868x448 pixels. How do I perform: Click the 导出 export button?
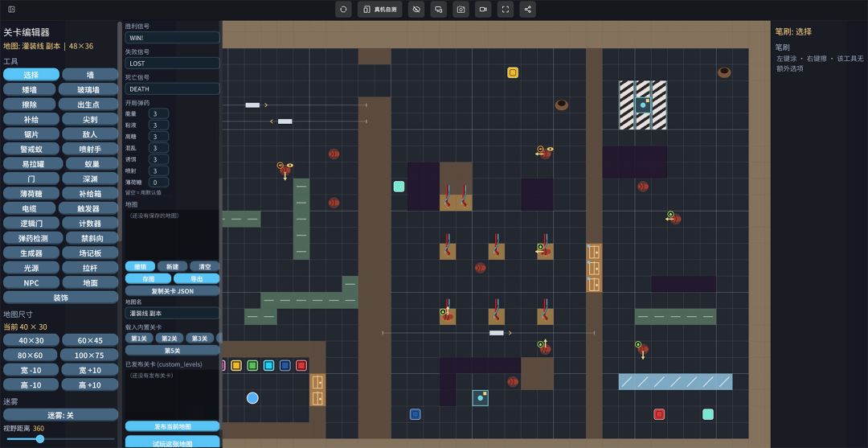197,278
